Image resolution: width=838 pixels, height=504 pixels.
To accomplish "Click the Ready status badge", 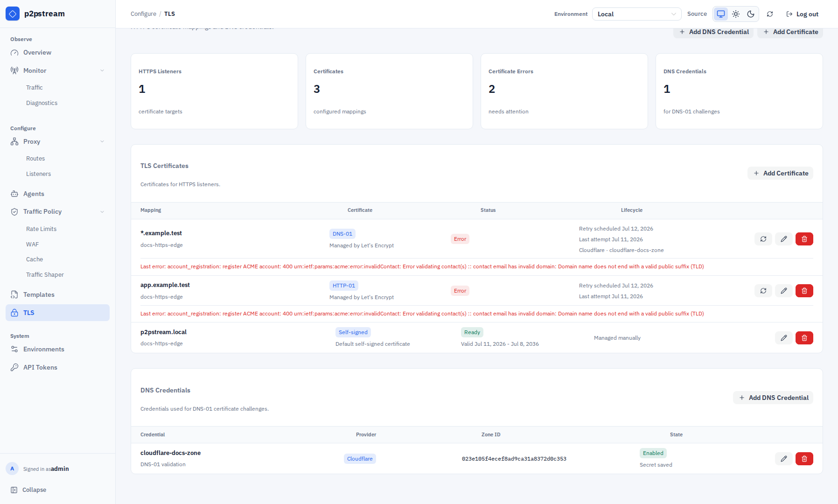I will [x=472, y=332].
